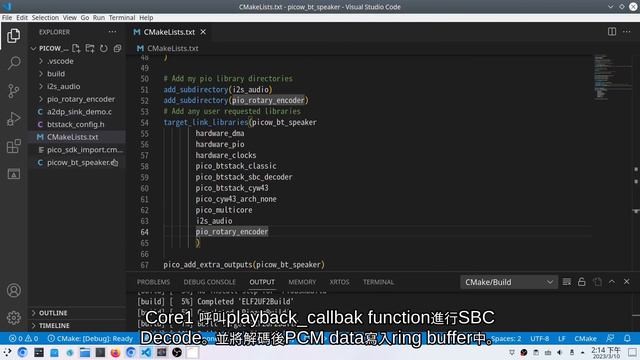
Task: Open the Explorer view in activity bar
Action: [x=13, y=36]
